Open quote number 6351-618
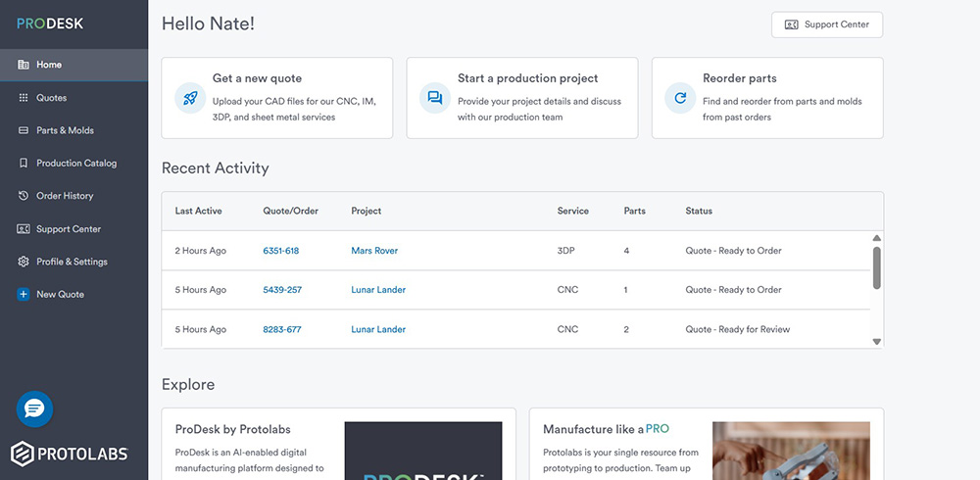The height and width of the screenshot is (480, 980). click(281, 251)
